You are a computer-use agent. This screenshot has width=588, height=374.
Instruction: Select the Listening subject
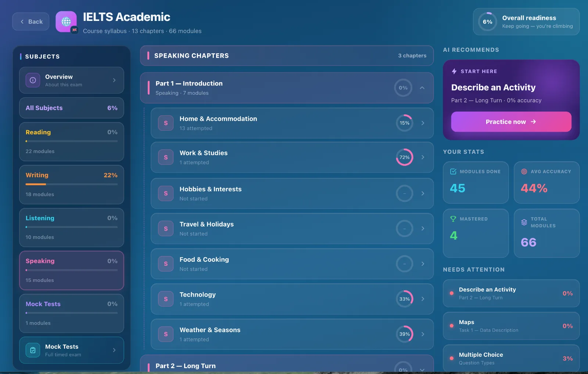72,228
